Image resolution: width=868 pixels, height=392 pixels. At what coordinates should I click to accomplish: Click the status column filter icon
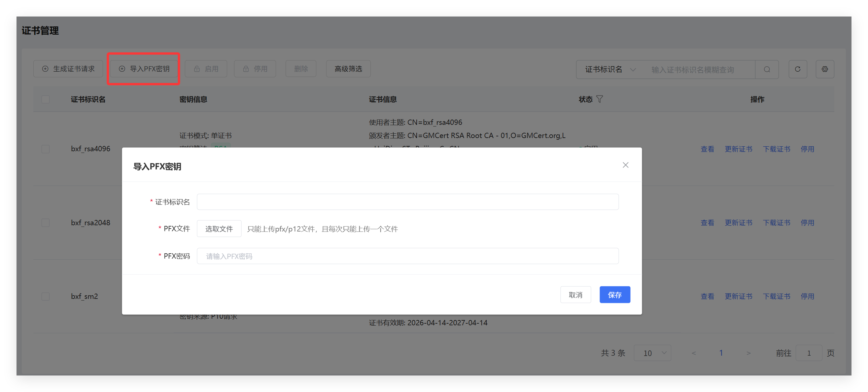click(600, 99)
